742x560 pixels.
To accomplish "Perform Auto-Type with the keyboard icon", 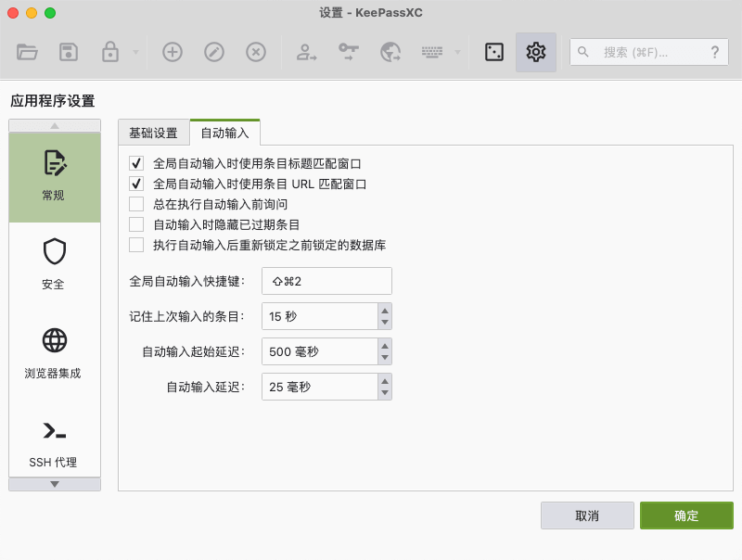I will click(x=432, y=52).
